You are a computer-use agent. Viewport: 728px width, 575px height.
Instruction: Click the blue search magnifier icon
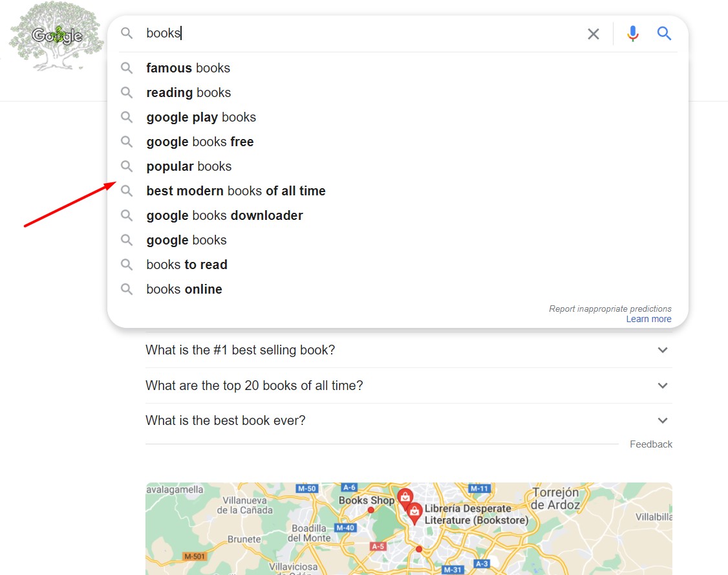(664, 33)
